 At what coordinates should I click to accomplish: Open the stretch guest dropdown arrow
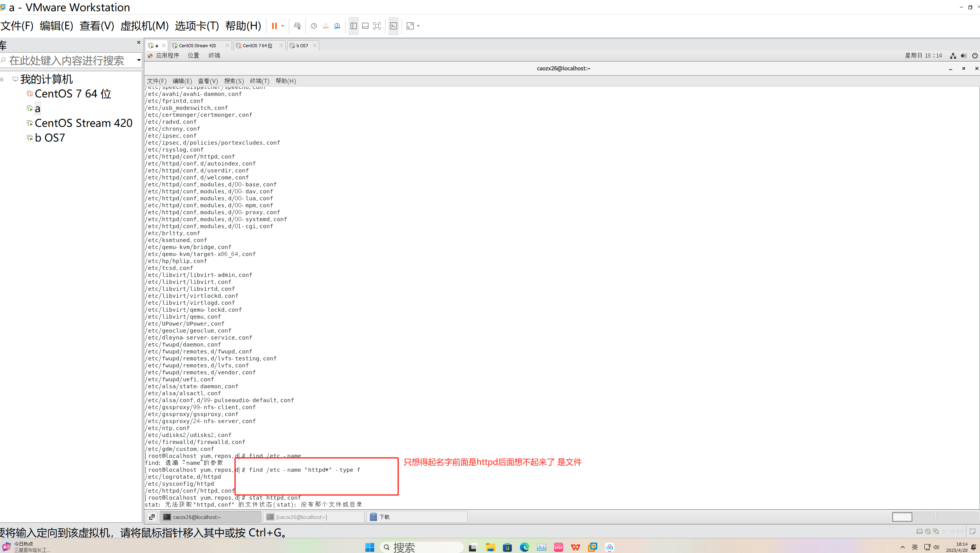(418, 26)
